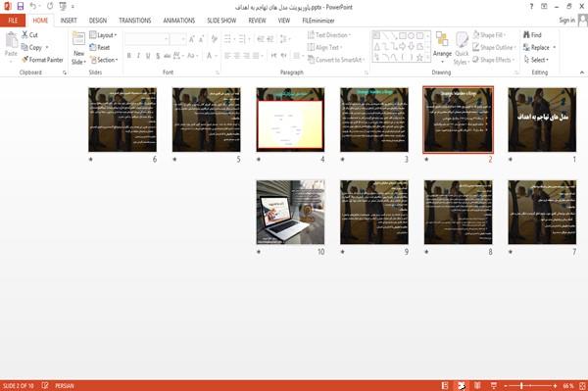Image resolution: width=588 pixels, height=391 pixels.
Task: Click Decrease Font Size icon
Action: click(202, 39)
